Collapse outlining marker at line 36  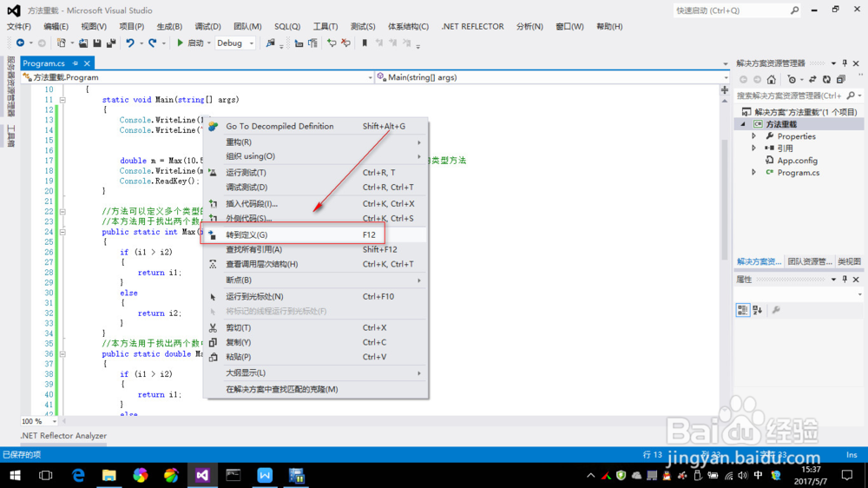click(62, 354)
